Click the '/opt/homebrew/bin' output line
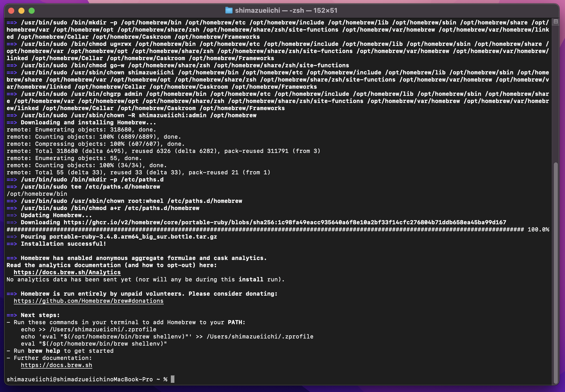565x392 pixels. (x=37, y=194)
